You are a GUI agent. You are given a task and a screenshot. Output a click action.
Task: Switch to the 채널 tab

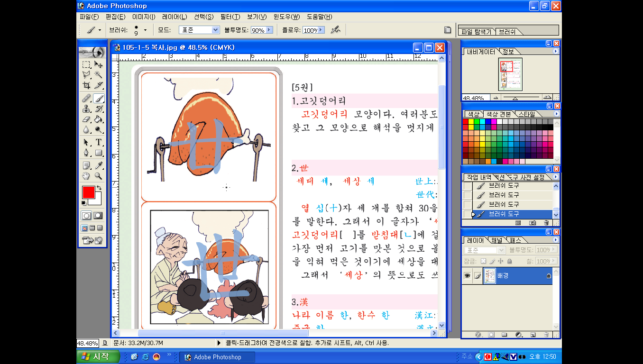497,240
